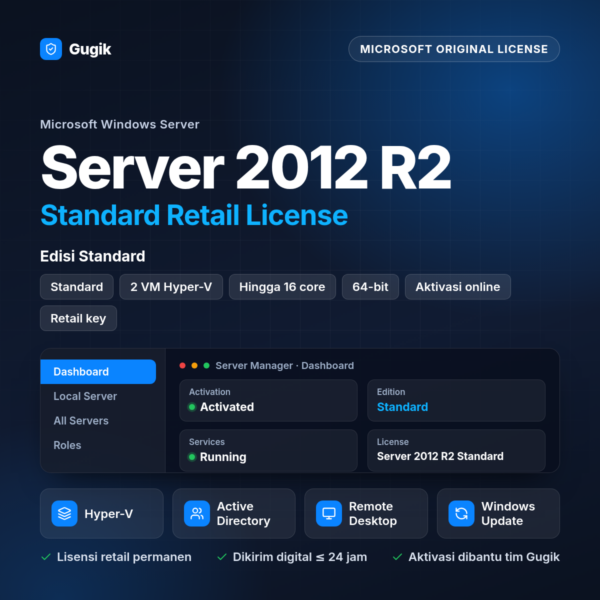Screen dimensions: 600x600
Task: Click the checkmark before Aktivasi dibantu tim Gugik
Action: click(397, 557)
